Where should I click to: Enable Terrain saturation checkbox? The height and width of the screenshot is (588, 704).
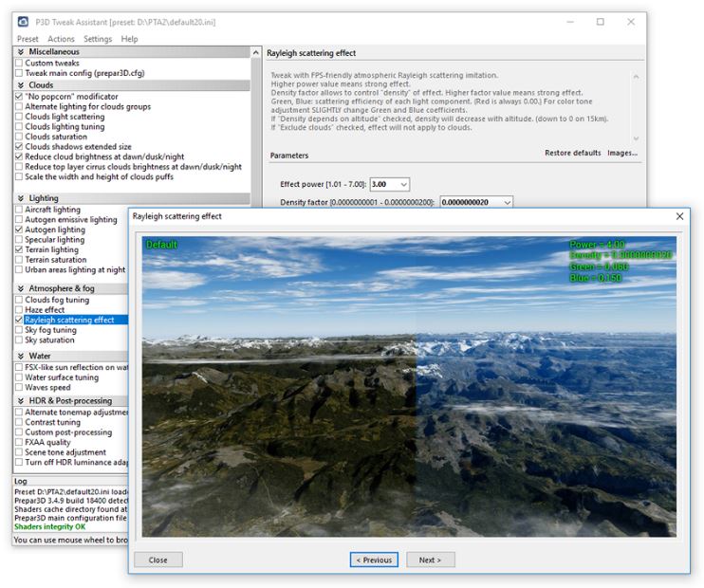[x=19, y=260]
